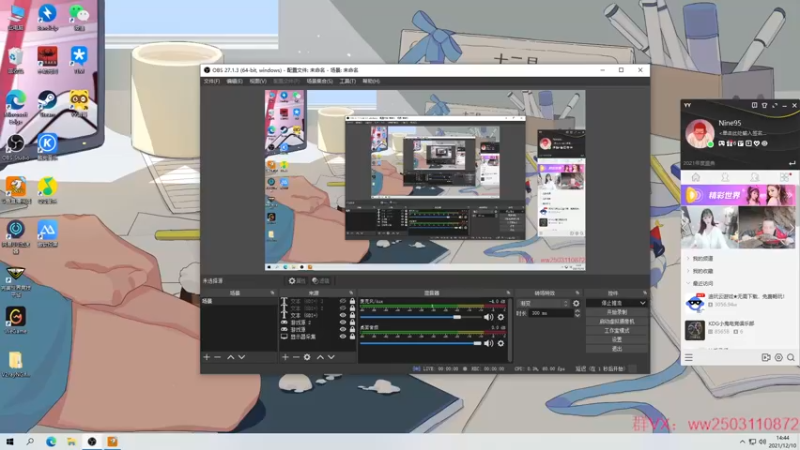Open the 工具(T) menu in OBS
This screenshot has height=450, width=800.
pyautogui.click(x=347, y=81)
